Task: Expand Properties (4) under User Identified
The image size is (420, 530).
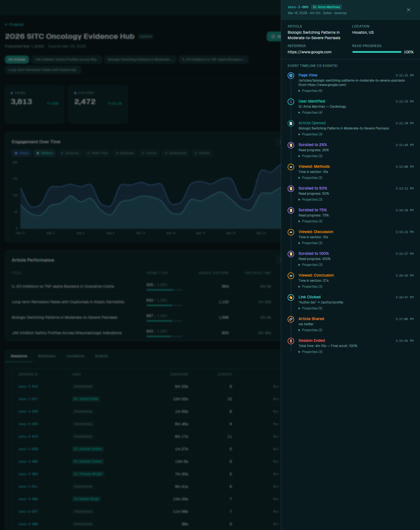Action: point(312,113)
